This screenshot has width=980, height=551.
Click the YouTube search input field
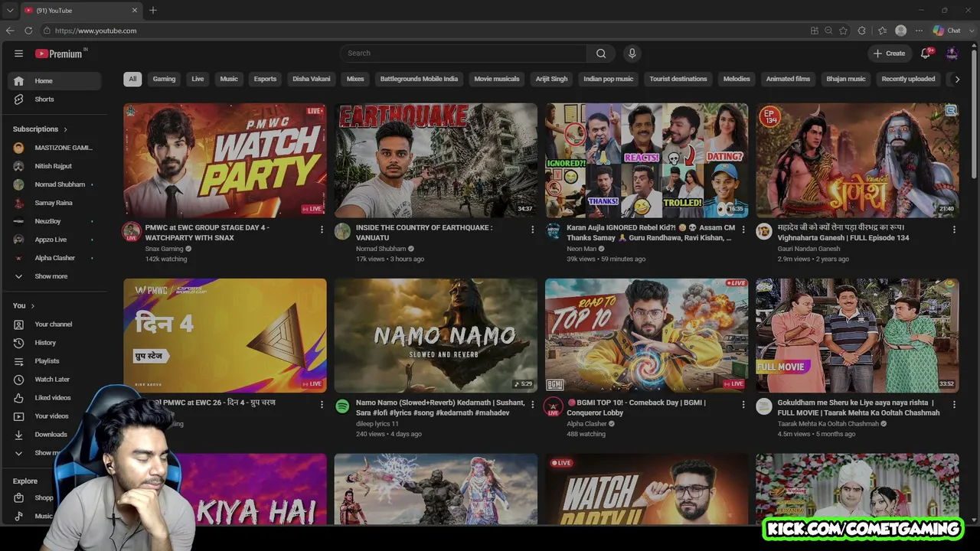point(463,54)
